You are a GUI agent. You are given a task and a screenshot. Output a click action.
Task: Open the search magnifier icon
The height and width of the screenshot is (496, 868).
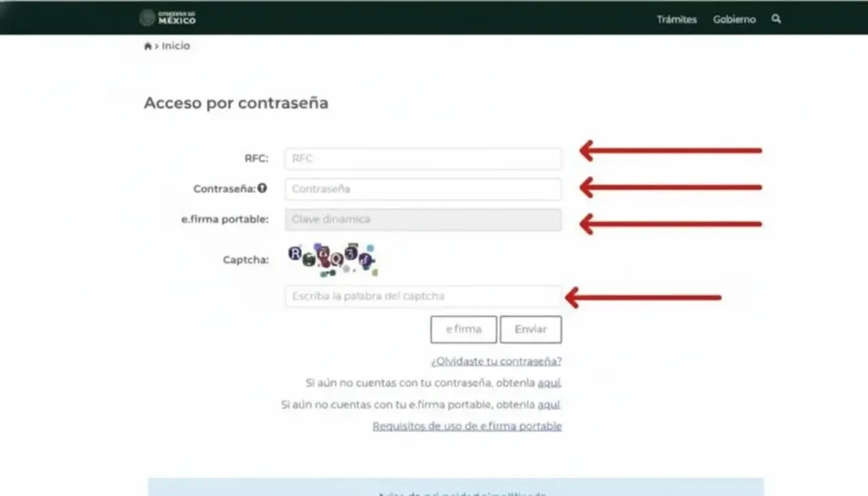tap(776, 19)
